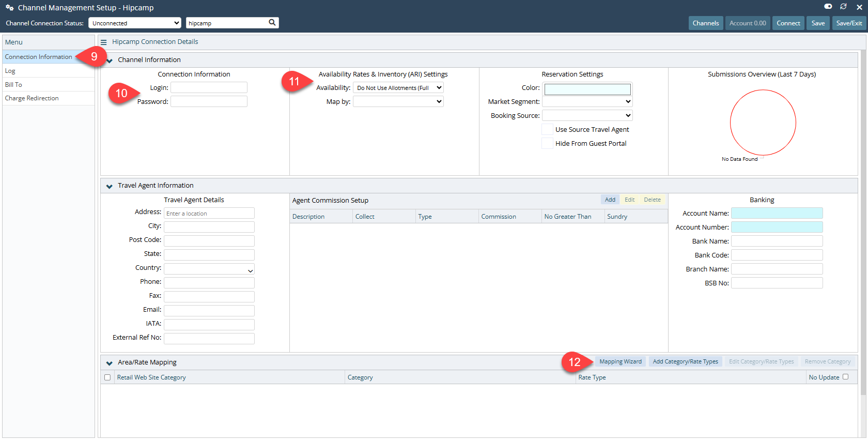The width and height of the screenshot is (868, 440).
Task: Open the Availability dropdown
Action: [x=398, y=87]
